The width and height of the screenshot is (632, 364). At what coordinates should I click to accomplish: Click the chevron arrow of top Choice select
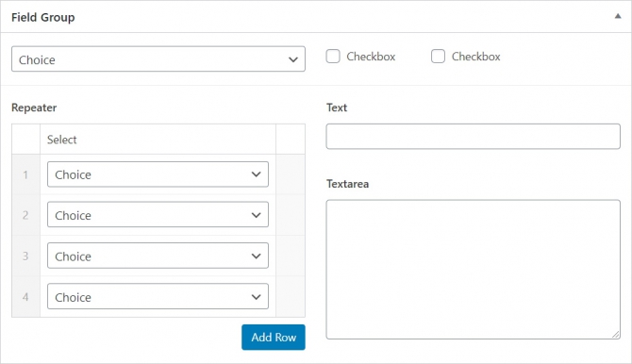pos(293,59)
